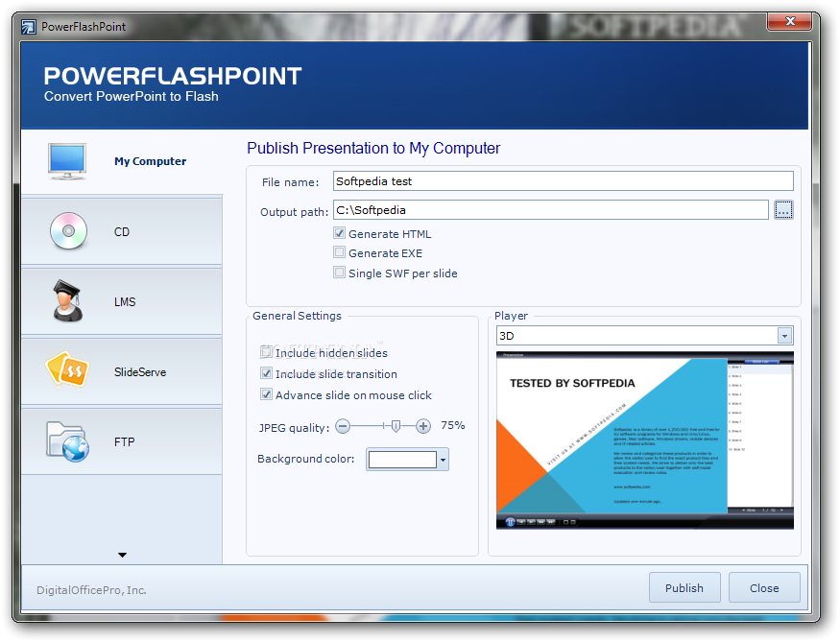Image resolution: width=840 pixels, height=642 pixels.
Task: Expand the Background color dropdown arrow
Action: (x=443, y=460)
